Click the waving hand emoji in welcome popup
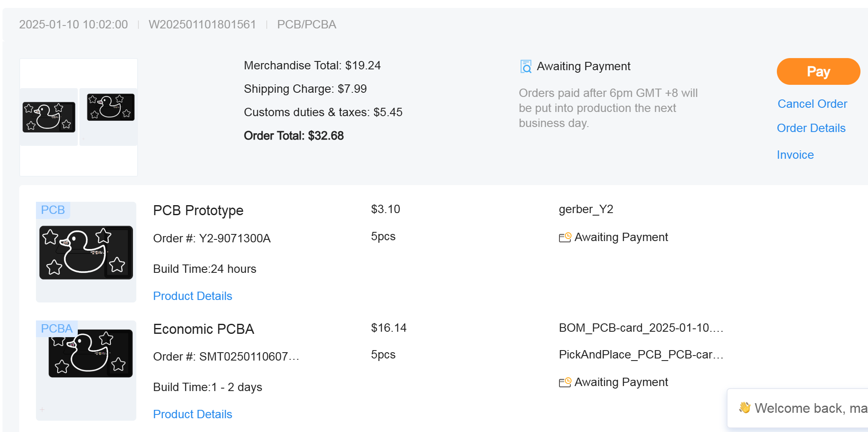 tap(744, 408)
